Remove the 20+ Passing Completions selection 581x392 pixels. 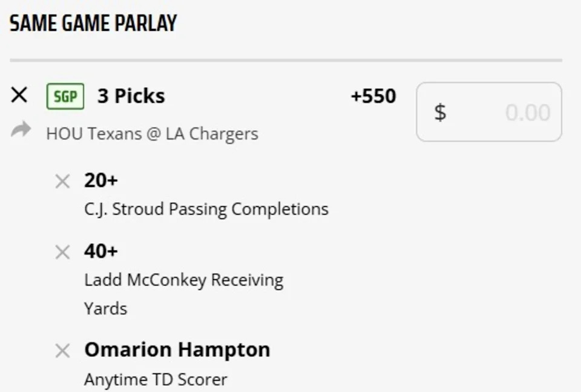point(62,181)
